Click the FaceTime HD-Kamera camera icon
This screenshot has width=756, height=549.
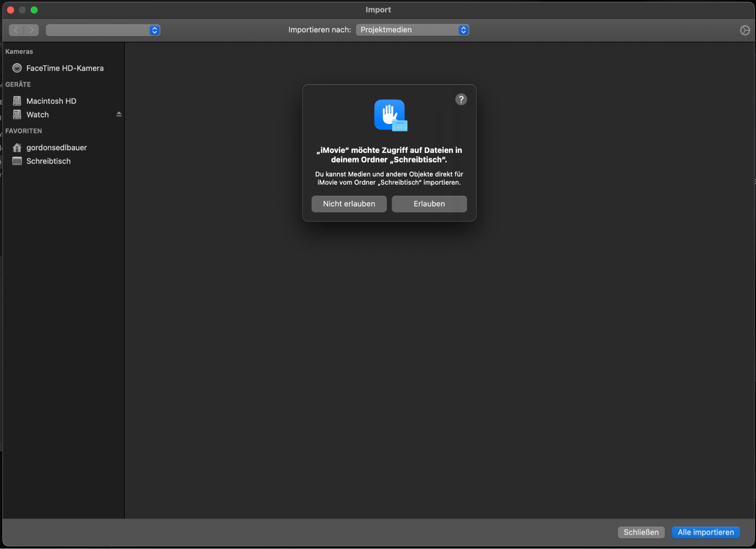(x=17, y=68)
